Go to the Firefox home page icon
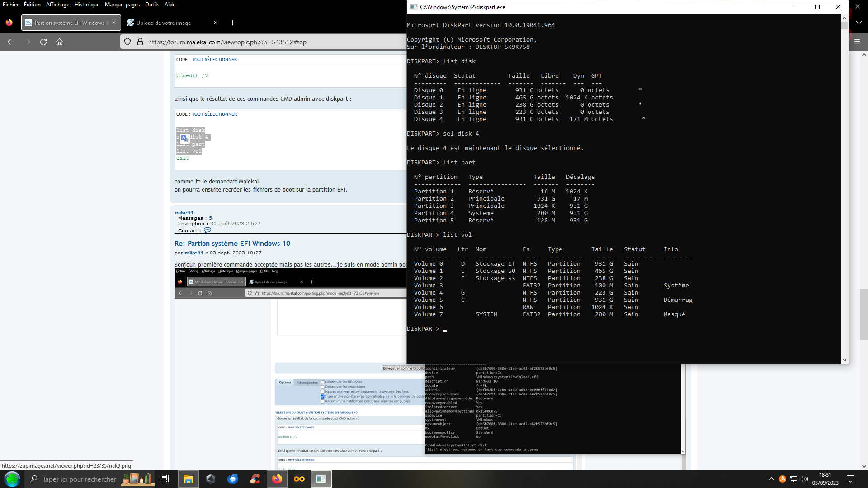Viewport: 868px width, 488px height. click(x=59, y=42)
